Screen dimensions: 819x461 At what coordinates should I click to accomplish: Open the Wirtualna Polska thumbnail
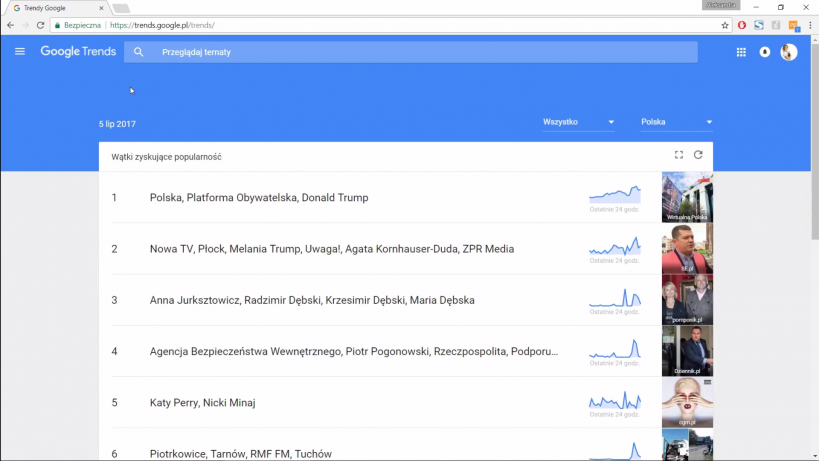pyautogui.click(x=687, y=197)
